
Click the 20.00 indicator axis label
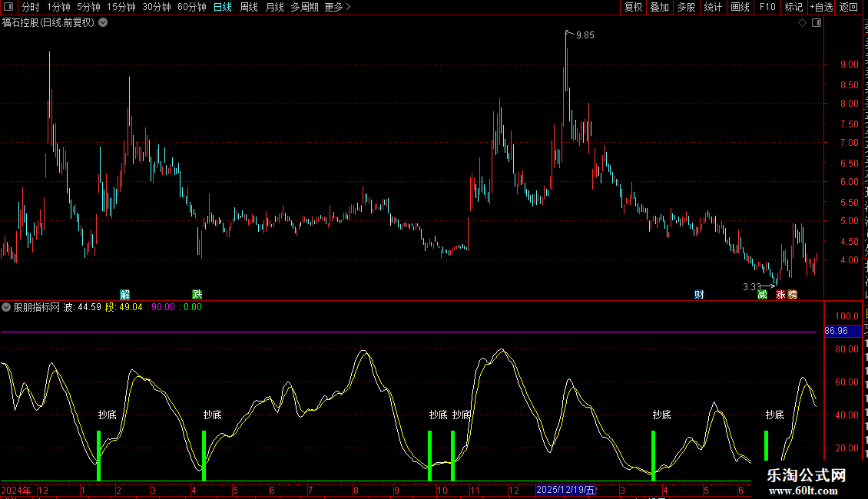[847, 448]
